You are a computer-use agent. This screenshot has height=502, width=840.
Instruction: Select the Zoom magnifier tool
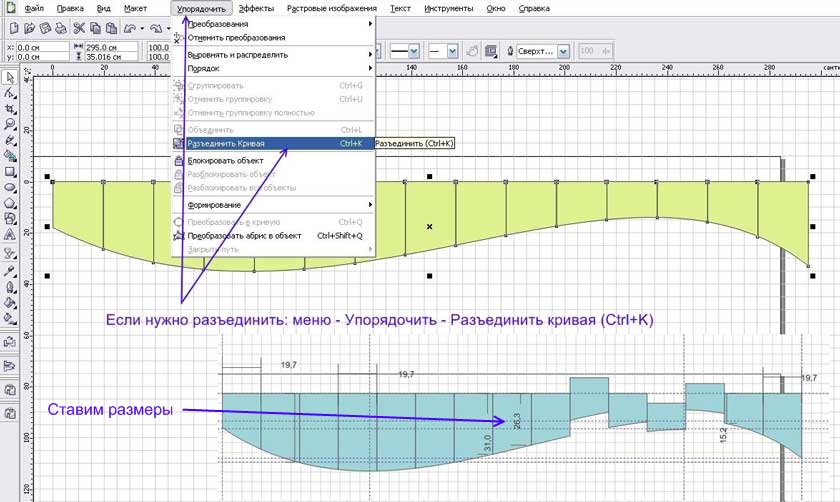pyautogui.click(x=9, y=124)
